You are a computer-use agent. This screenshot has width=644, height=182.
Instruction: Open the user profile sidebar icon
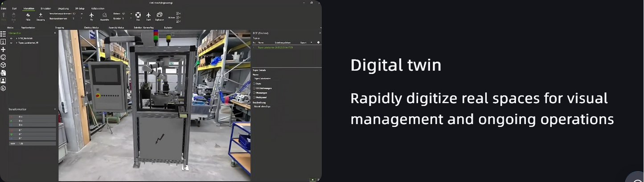(3, 81)
